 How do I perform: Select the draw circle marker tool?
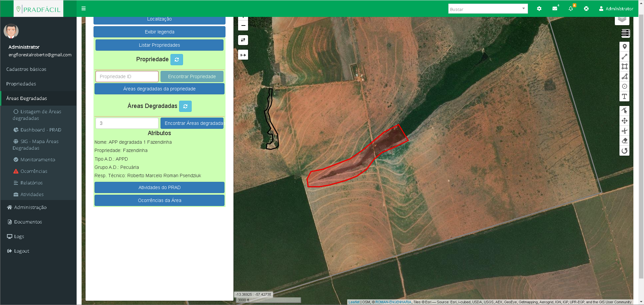click(x=624, y=86)
